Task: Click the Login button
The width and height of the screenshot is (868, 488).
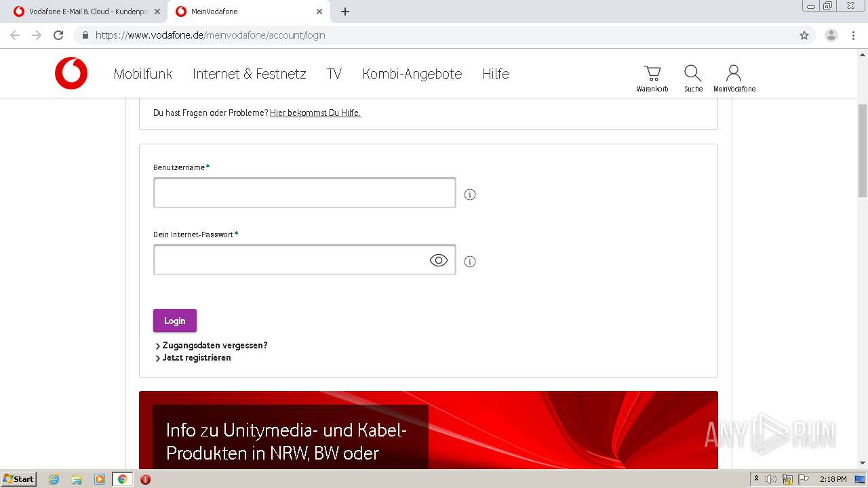Action: (175, 321)
